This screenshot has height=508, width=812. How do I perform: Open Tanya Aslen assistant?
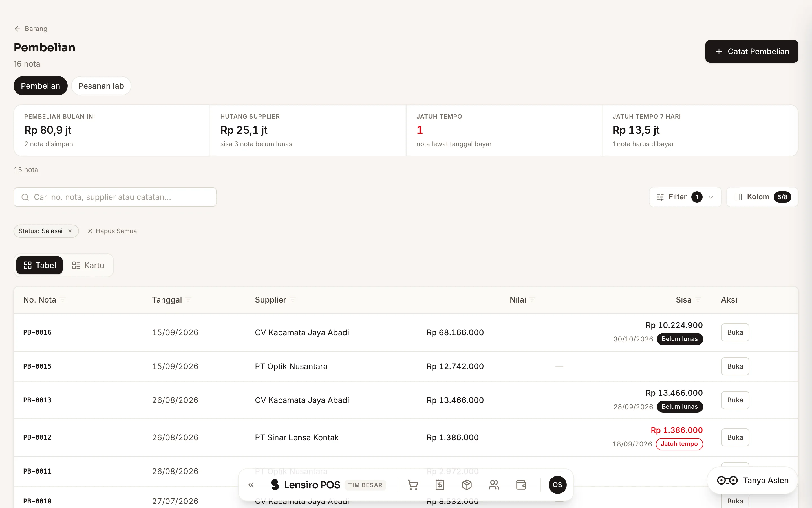pos(752,480)
